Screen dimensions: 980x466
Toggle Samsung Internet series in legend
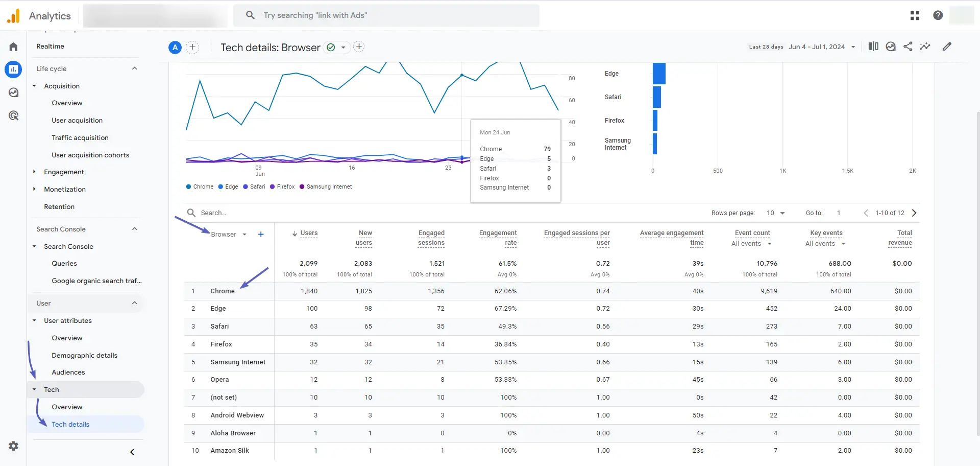[326, 187]
